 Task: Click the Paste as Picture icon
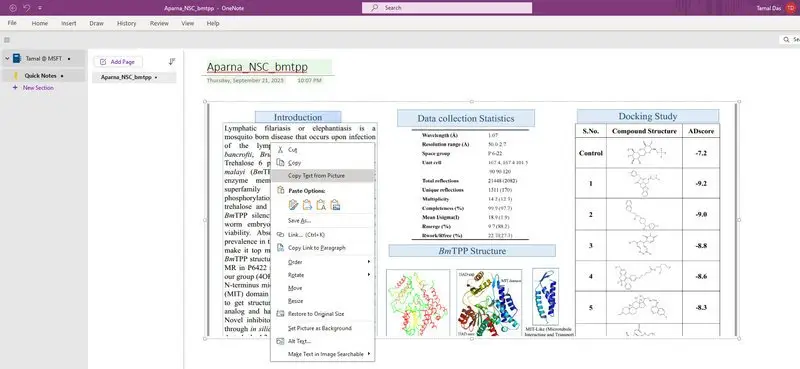tap(335, 205)
